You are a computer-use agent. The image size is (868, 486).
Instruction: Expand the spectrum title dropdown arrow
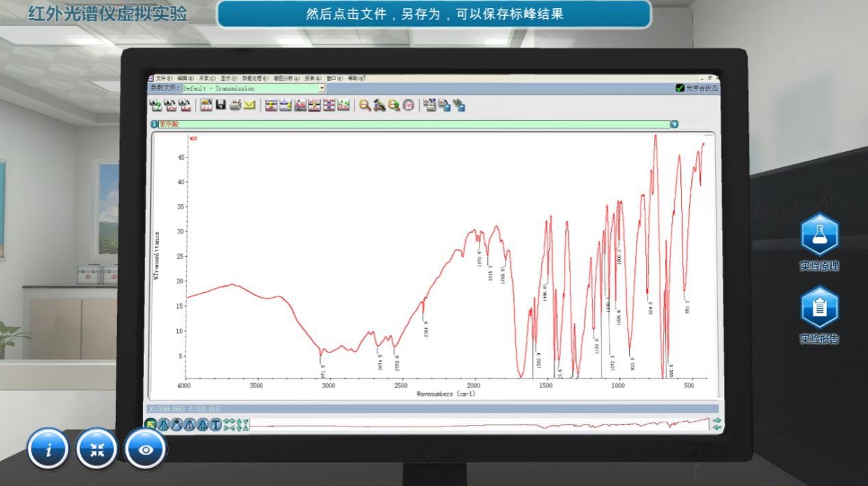pyautogui.click(x=674, y=124)
